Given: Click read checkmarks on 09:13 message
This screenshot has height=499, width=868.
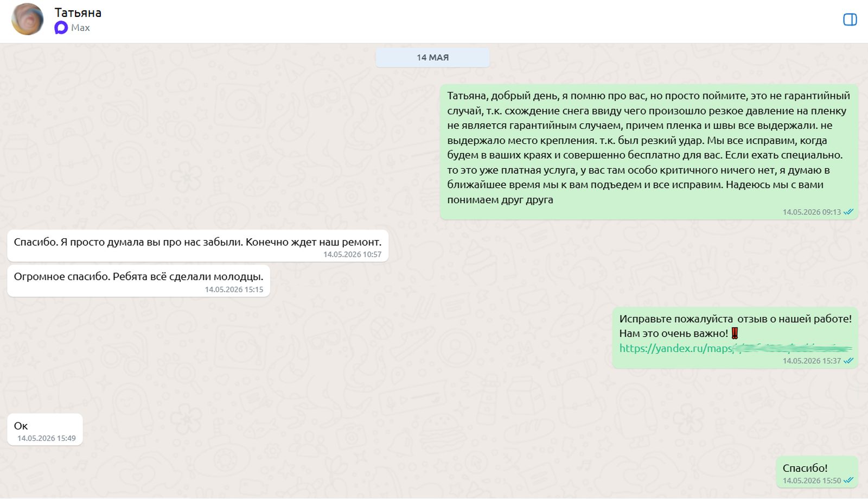Looking at the screenshot, I should [x=849, y=212].
